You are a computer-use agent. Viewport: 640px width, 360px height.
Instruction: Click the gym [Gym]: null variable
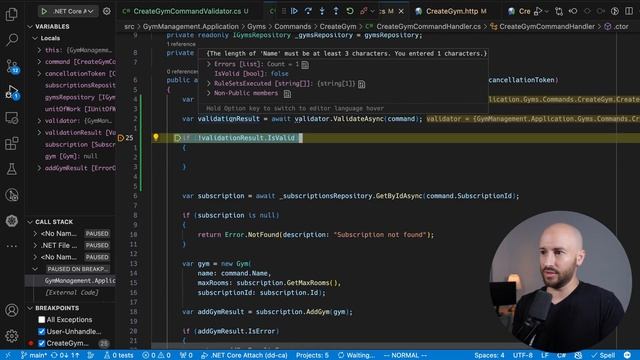pyautogui.click(x=71, y=156)
